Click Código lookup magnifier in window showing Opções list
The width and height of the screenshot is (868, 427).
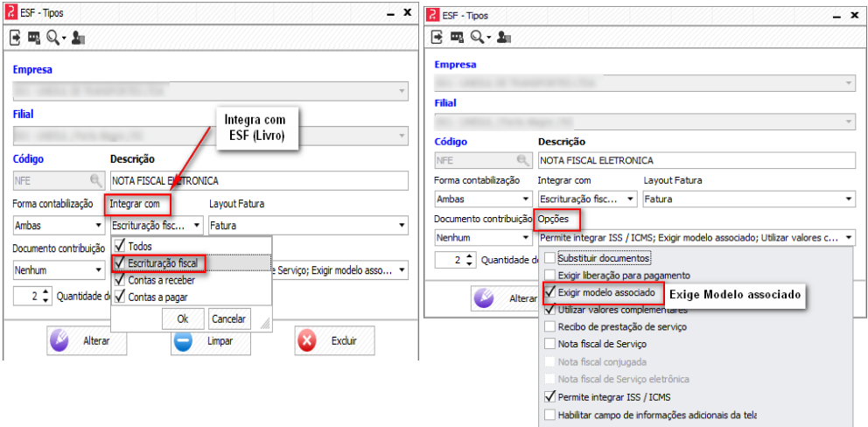pyautogui.click(x=522, y=161)
